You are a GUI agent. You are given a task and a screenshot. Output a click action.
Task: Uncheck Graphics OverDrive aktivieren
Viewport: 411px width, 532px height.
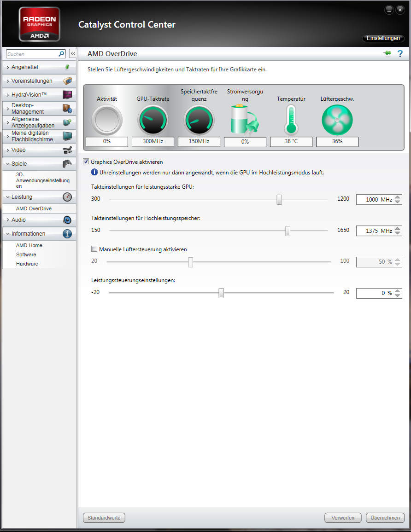86,162
